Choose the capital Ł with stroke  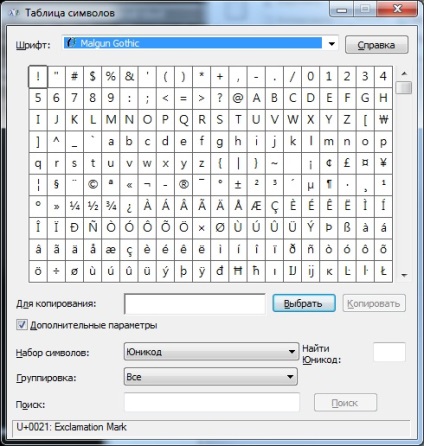tap(383, 271)
